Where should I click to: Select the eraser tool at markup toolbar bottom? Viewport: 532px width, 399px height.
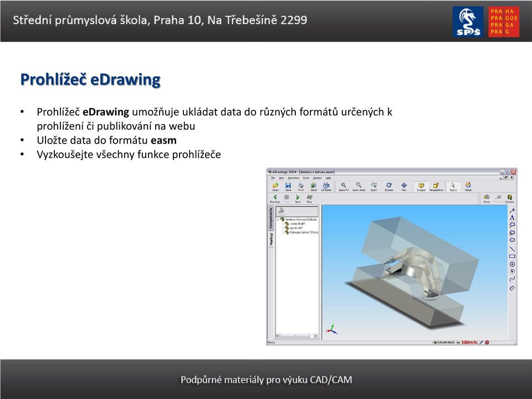click(512, 288)
